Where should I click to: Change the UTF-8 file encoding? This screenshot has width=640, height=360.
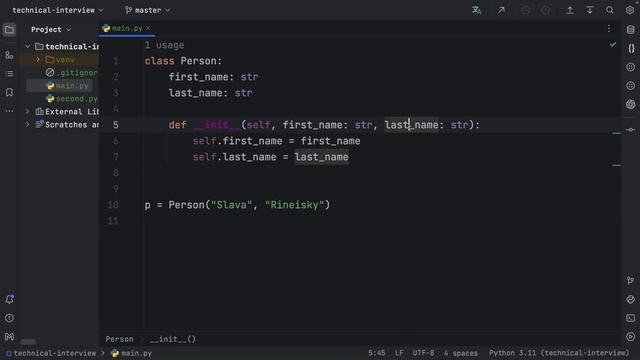coord(423,353)
